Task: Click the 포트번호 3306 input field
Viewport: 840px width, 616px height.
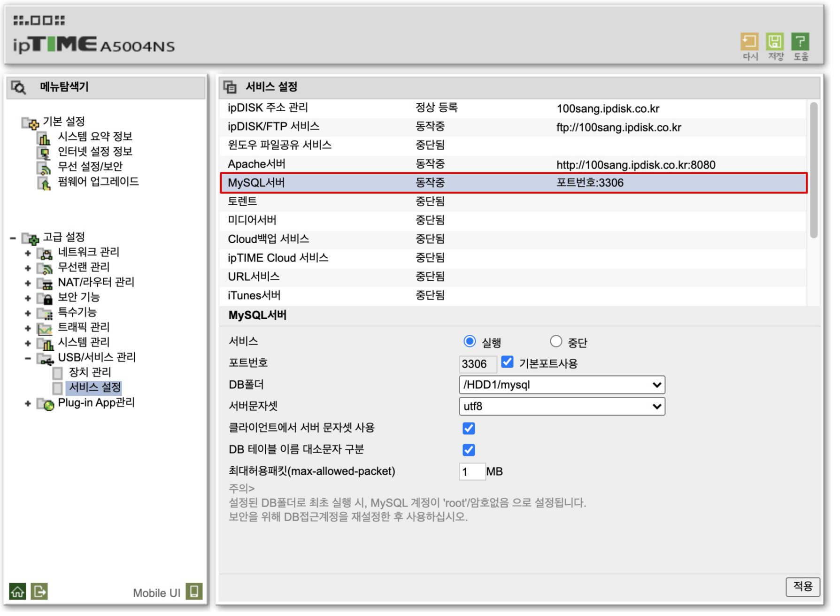Action: [478, 364]
